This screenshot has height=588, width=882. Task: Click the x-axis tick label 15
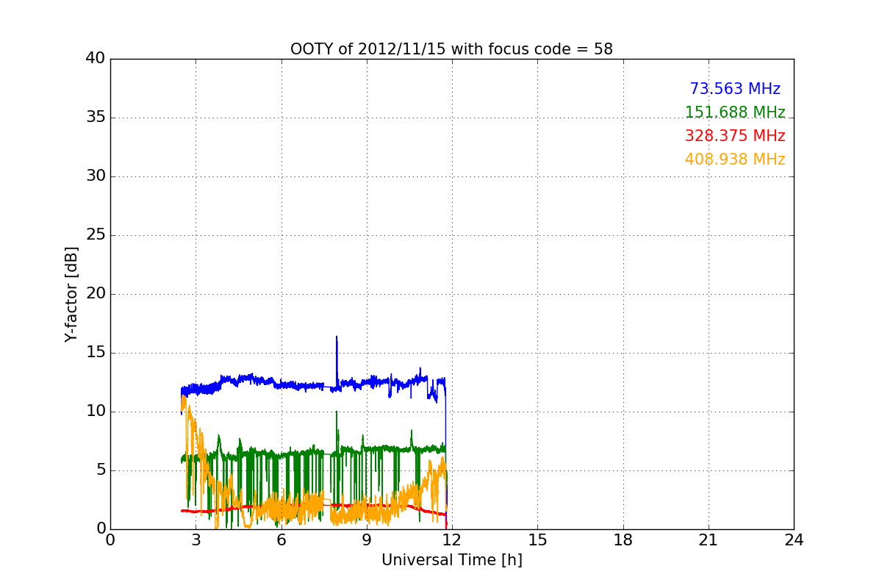coord(537,540)
